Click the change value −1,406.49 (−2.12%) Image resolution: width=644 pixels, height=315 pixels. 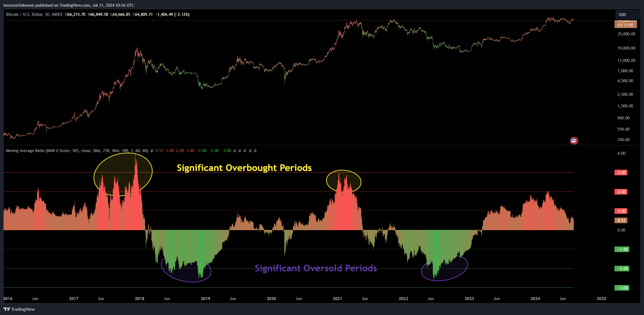pyautogui.click(x=172, y=14)
